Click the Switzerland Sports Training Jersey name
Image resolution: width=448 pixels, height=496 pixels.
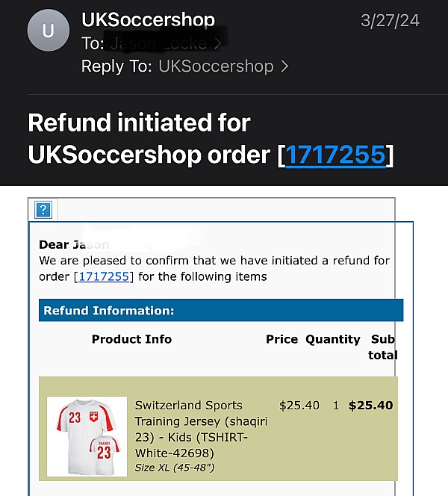[201, 429]
